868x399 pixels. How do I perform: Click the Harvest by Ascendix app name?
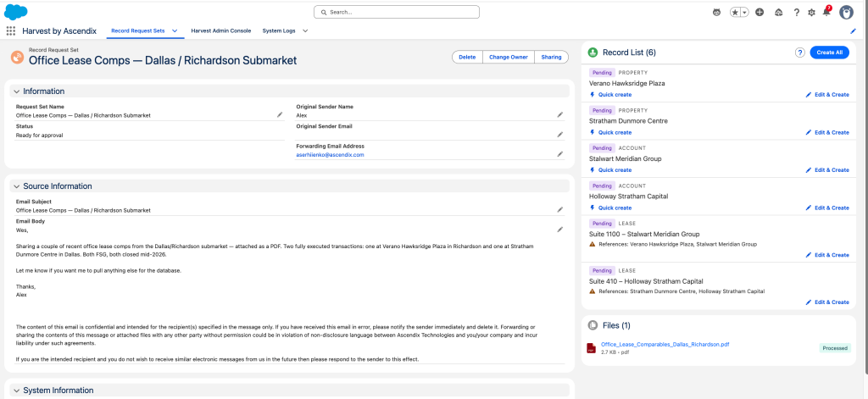pos(60,31)
